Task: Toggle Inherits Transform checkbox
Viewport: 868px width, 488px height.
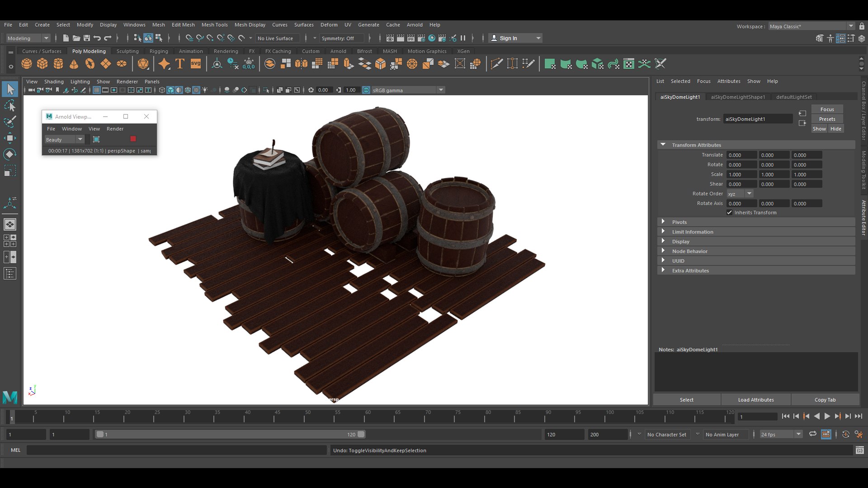Action: [729, 212]
